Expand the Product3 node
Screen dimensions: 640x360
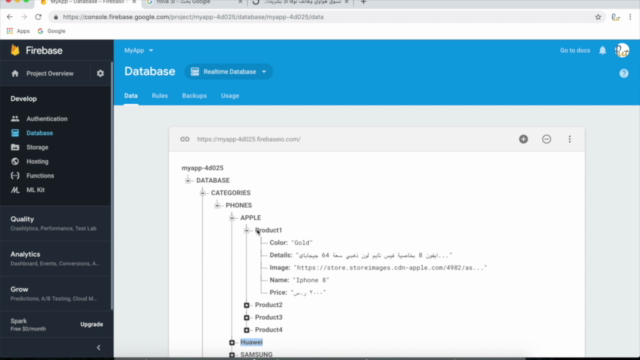point(247,317)
